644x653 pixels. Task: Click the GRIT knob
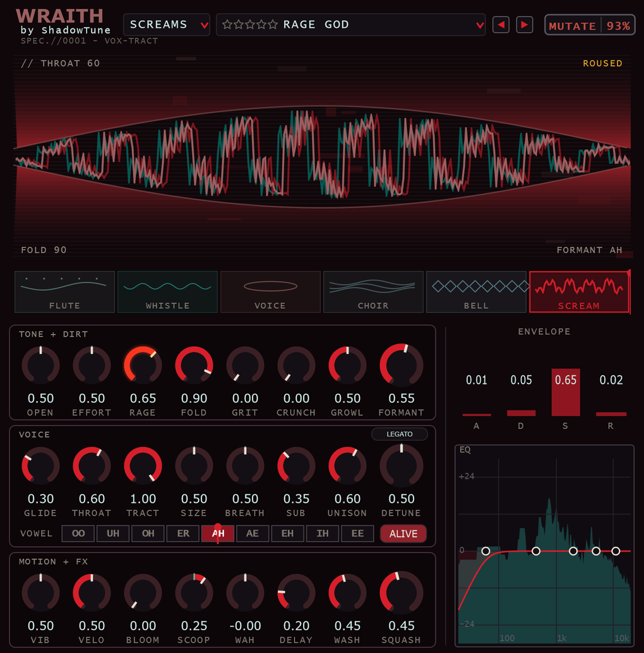pyautogui.click(x=245, y=365)
